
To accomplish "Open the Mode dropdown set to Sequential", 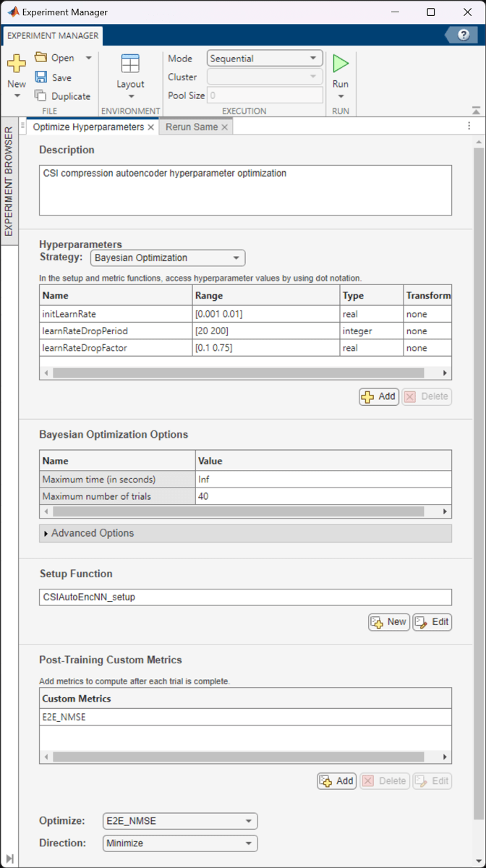I will point(265,59).
